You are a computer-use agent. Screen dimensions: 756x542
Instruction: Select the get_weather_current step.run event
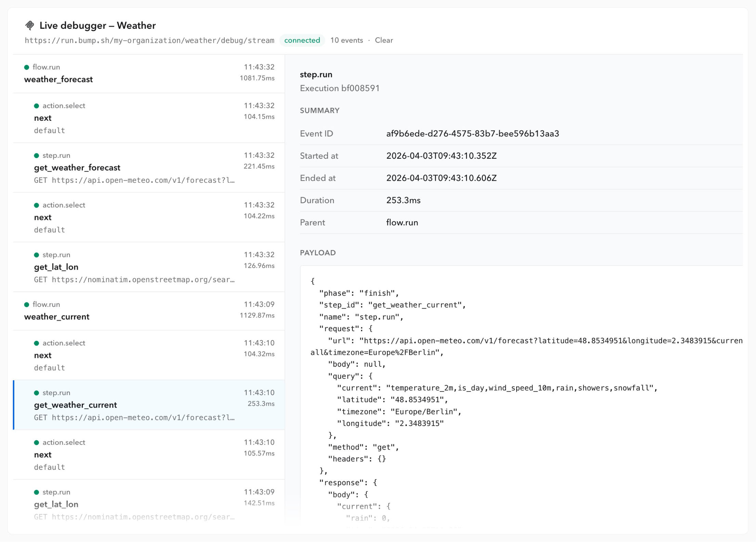pos(149,405)
